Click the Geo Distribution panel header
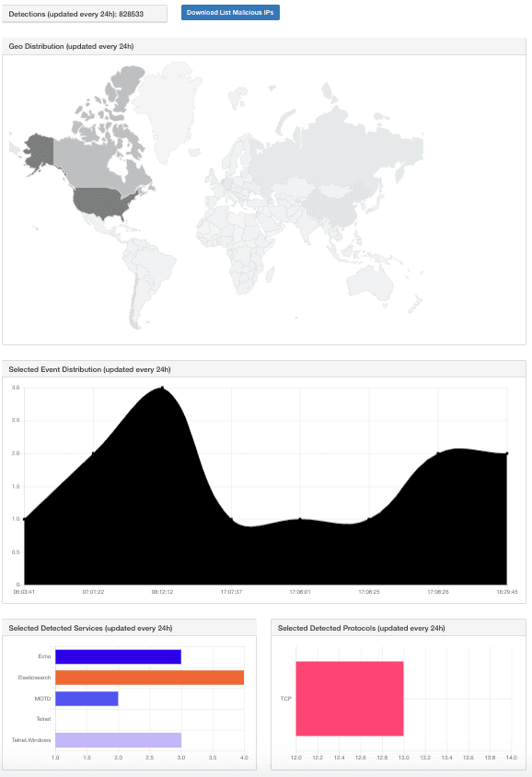This screenshot has height=777, width=532. [264, 46]
